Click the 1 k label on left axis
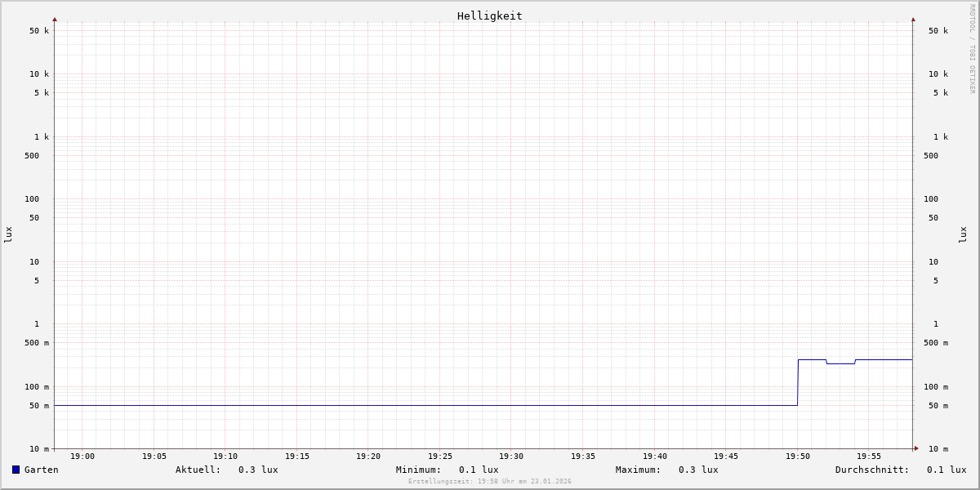 tap(42, 137)
